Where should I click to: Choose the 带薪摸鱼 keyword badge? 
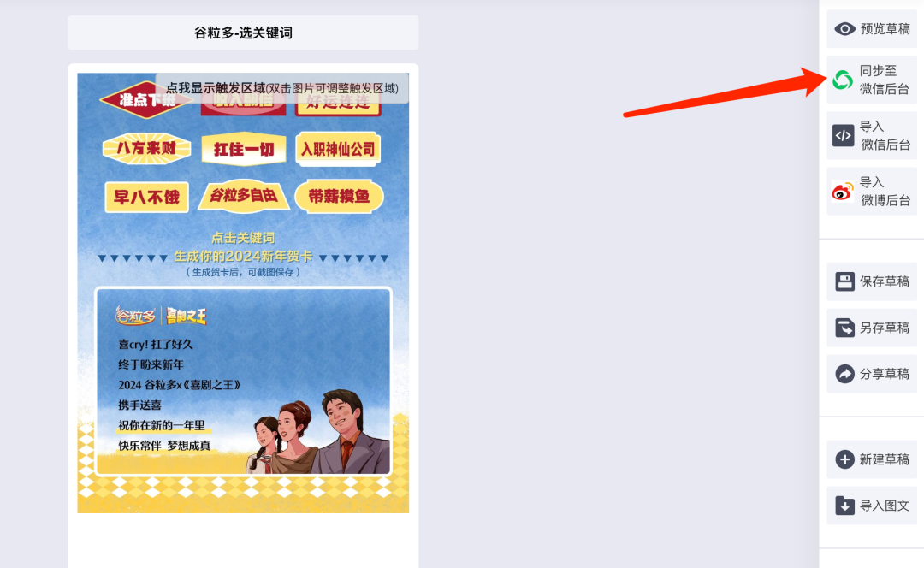(339, 196)
